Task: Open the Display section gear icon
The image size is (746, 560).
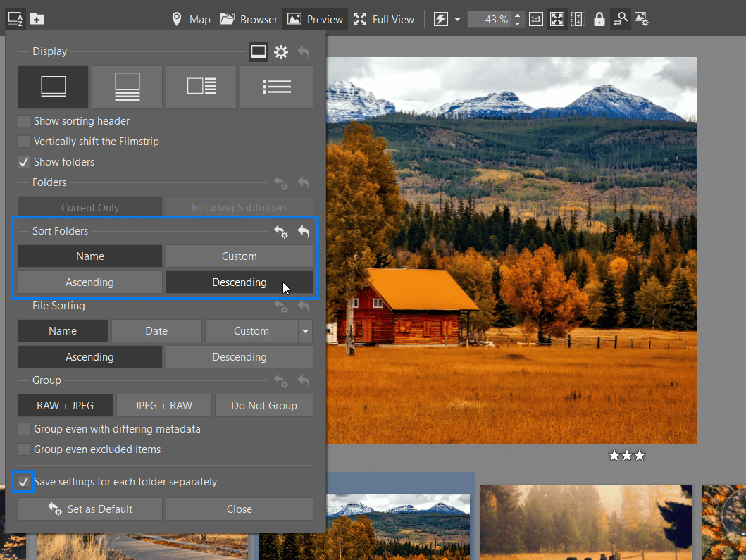Action: [x=280, y=51]
